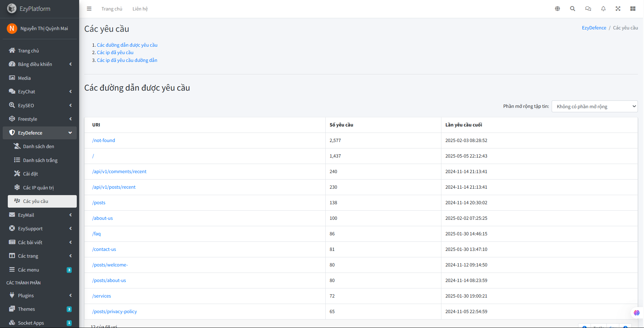Jump to Các ip đã yêu cầu
The width and height of the screenshot is (644, 328).
[115, 52]
